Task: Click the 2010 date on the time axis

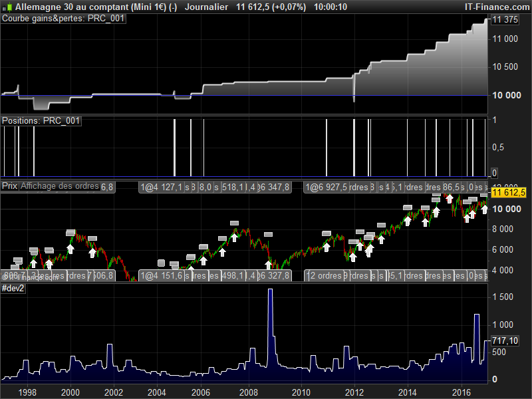Action: click(301, 392)
